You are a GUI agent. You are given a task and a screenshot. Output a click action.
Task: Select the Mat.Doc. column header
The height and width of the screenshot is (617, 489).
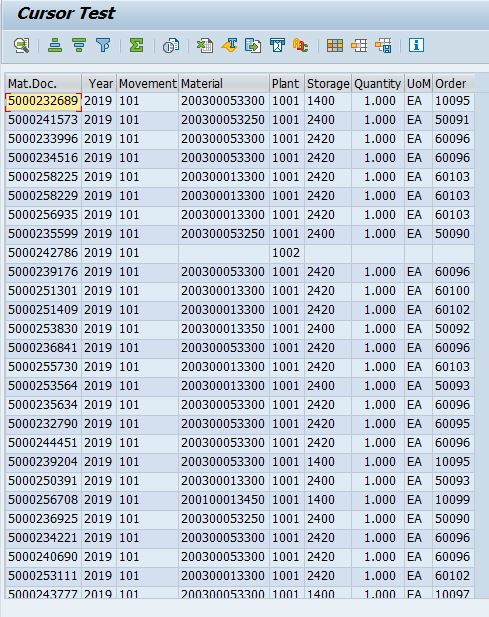tap(43, 83)
